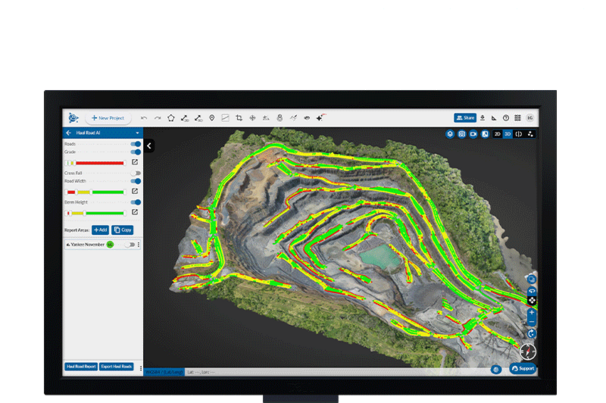Screen dimensions: 606x403
Task: Click the upload icon beside Share
Action: 482,118
